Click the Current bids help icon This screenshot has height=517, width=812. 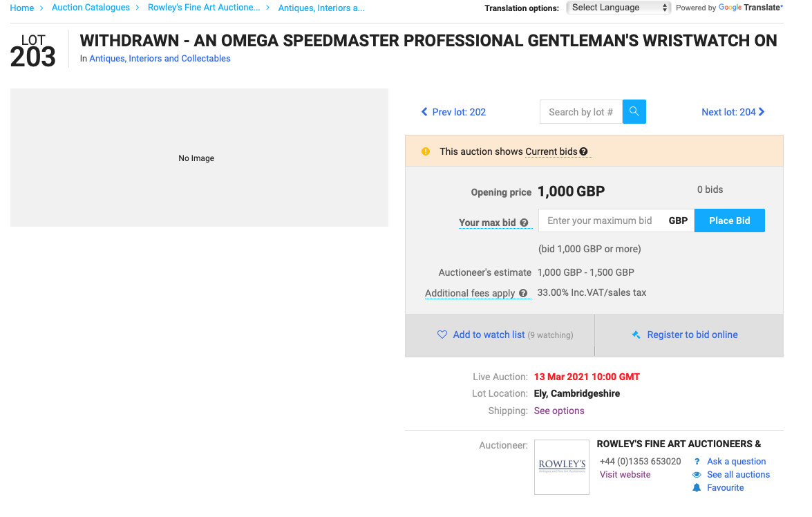(x=584, y=152)
